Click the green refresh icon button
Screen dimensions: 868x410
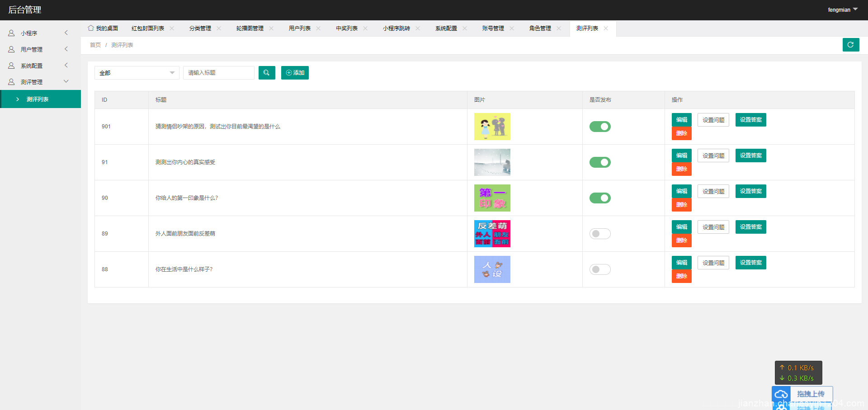(x=851, y=45)
